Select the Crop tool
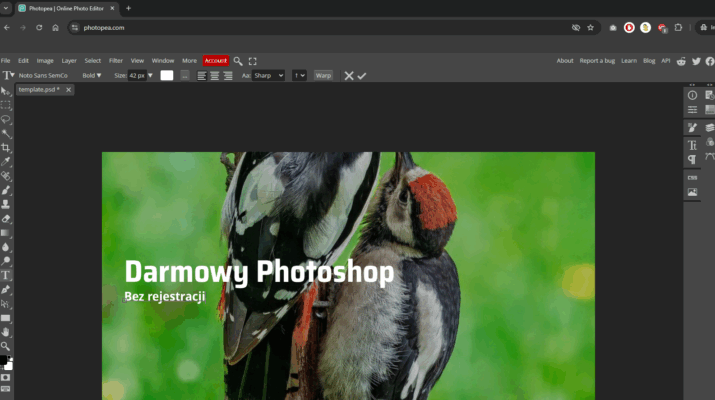This screenshot has height=400, width=715. (x=5, y=148)
